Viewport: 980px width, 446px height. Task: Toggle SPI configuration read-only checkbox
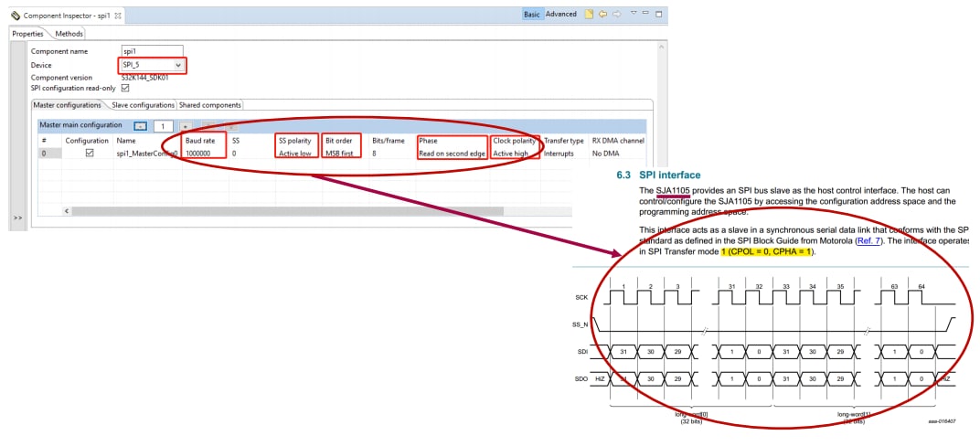[x=125, y=89]
